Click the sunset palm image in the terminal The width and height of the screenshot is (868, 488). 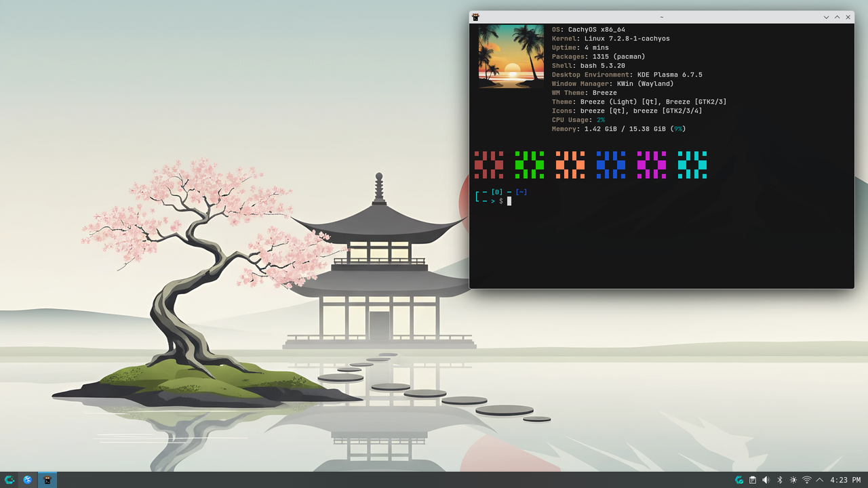click(511, 56)
